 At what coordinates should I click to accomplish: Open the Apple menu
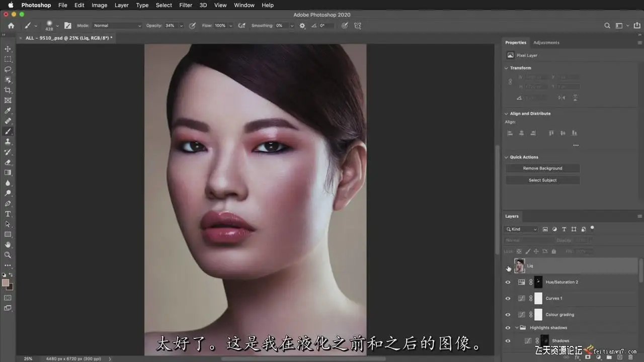[10, 5]
